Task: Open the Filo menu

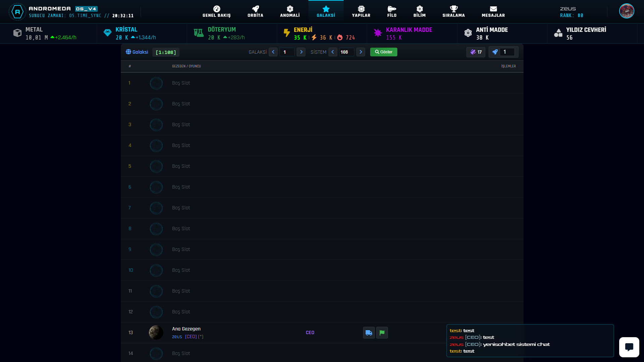Action: (392, 11)
